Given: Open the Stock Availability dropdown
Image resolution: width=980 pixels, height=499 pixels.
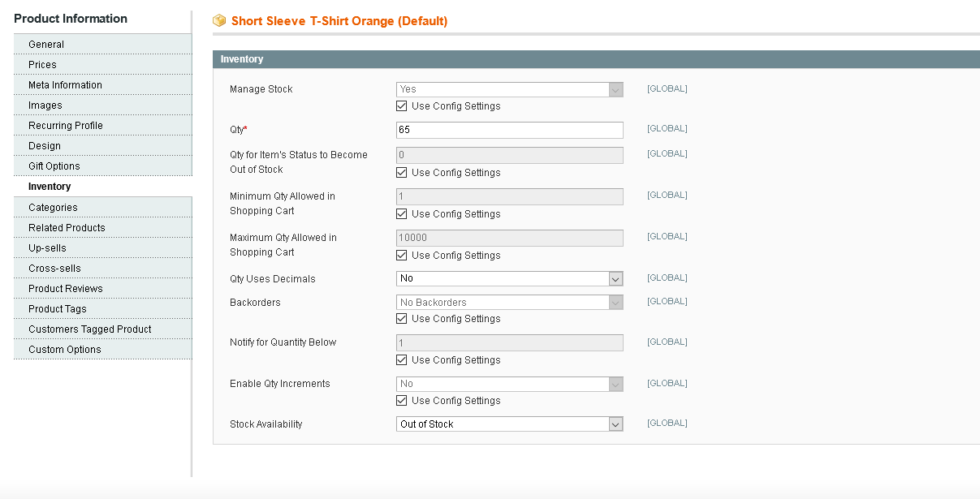Looking at the screenshot, I should (509, 424).
